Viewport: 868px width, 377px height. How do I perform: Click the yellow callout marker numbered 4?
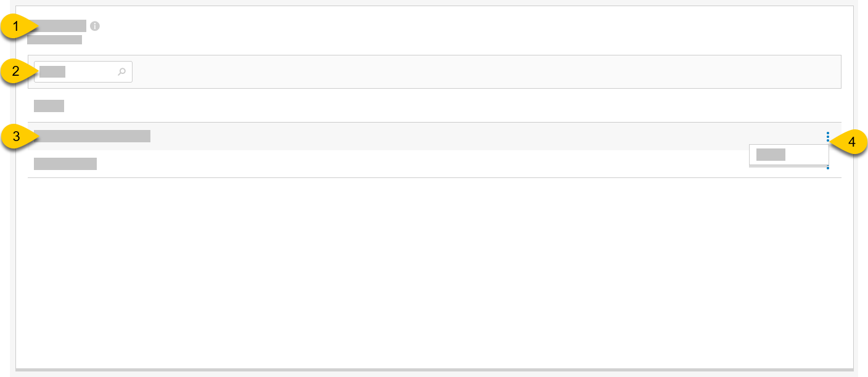tap(851, 142)
